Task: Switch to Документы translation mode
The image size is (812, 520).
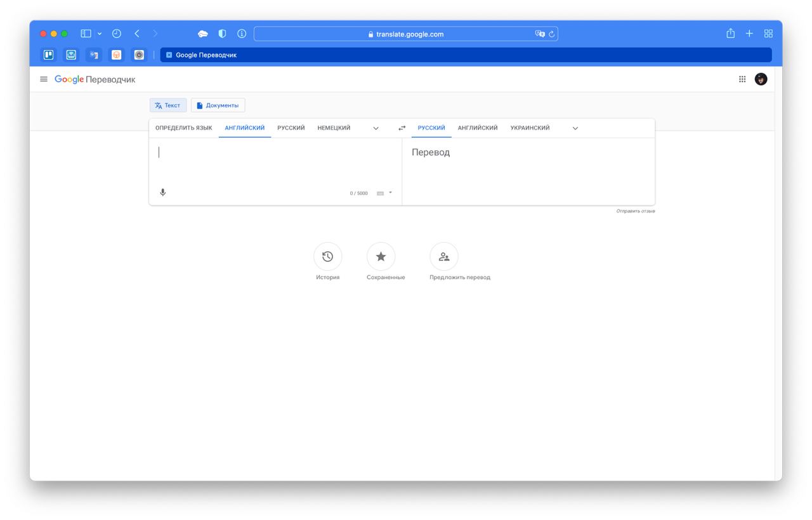Action: click(x=218, y=105)
